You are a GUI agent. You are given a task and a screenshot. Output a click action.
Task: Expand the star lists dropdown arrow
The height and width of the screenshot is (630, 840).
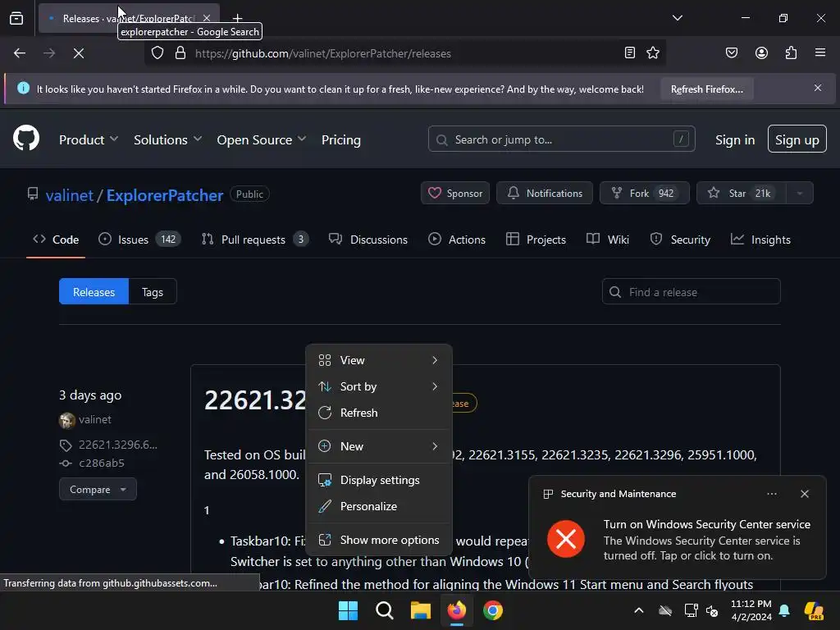[x=799, y=193]
